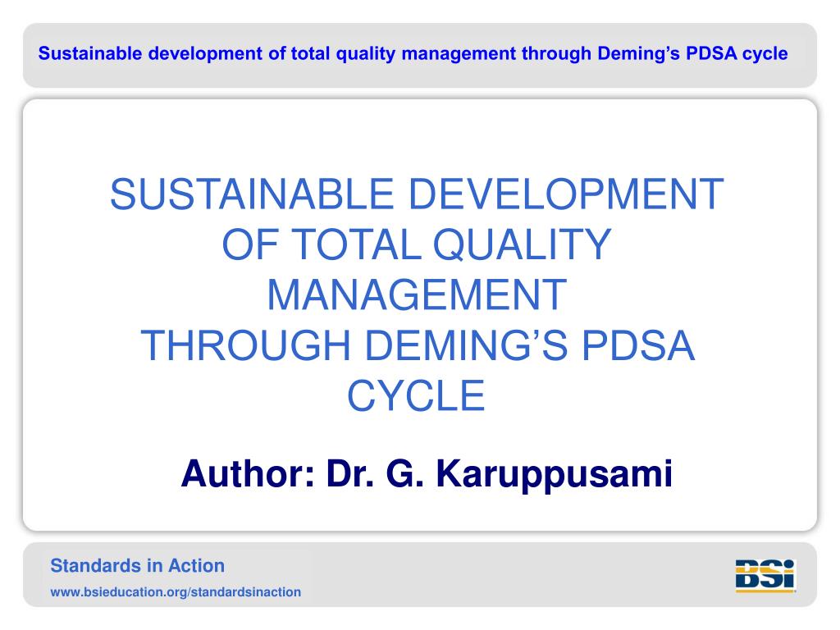
Task: Click the BSI logo in the footer
Action: pyautogui.click(x=765, y=576)
